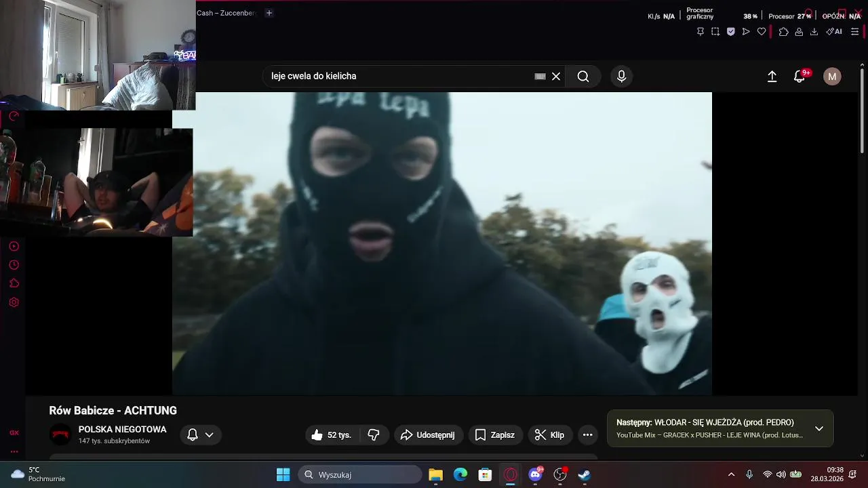Switch to Opera GX taskbar icon

tap(510, 474)
